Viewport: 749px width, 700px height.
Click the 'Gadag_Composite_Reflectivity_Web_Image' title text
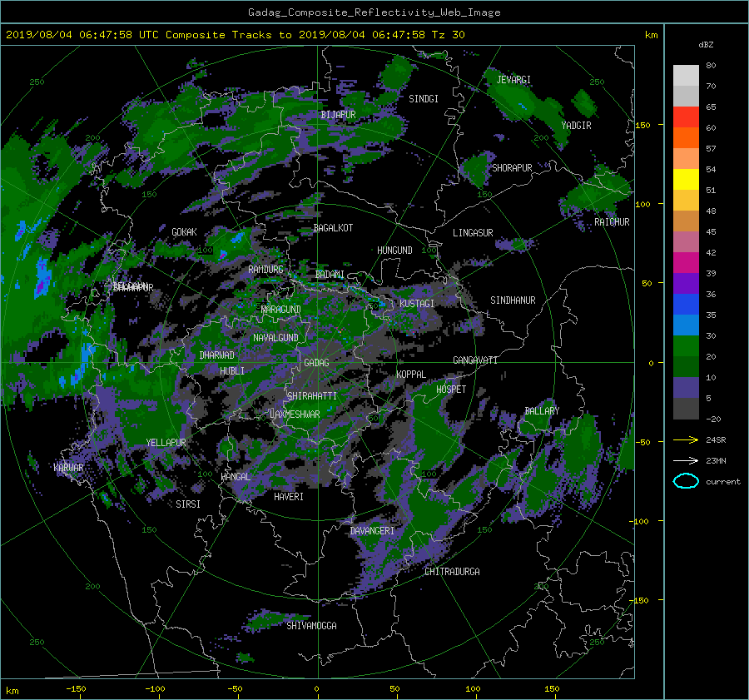374,12
